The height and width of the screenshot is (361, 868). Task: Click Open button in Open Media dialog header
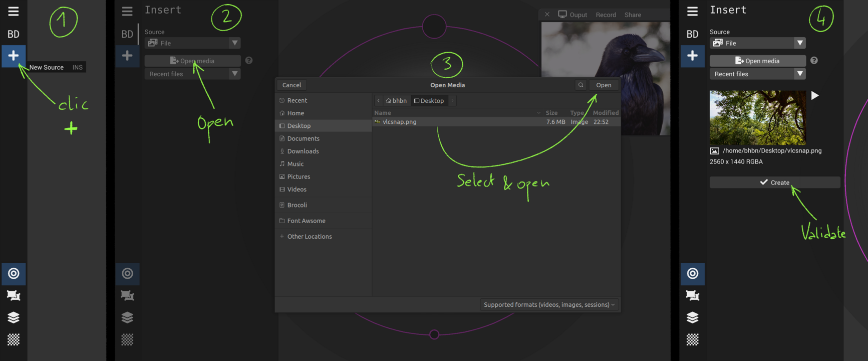click(604, 85)
